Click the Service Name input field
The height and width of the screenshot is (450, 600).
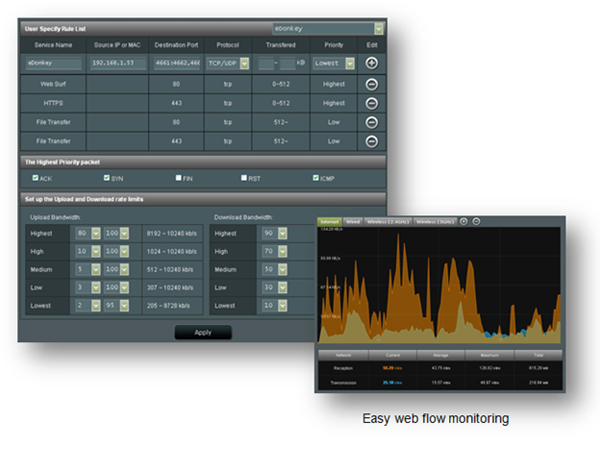54,62
